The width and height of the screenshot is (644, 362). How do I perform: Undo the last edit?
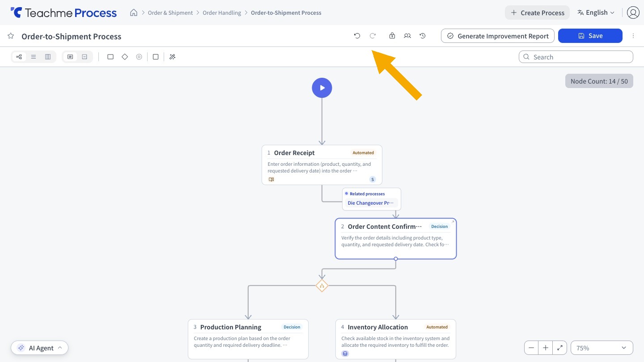coord(357,36)
